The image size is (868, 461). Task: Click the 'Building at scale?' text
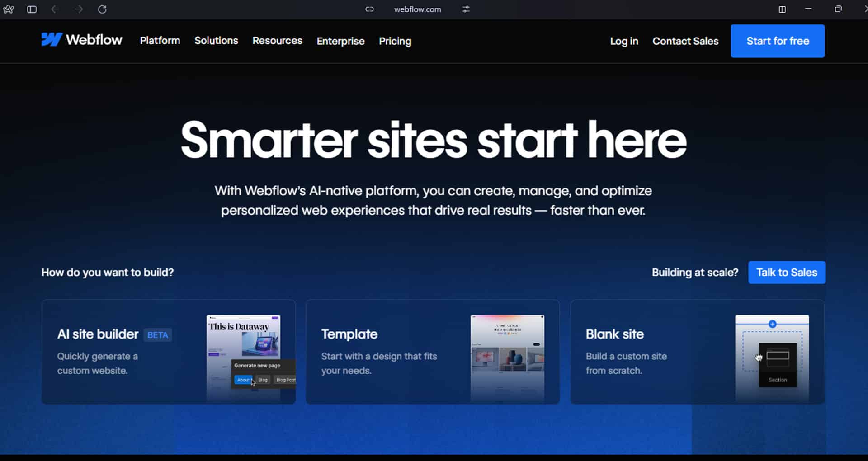click(695, 273)
